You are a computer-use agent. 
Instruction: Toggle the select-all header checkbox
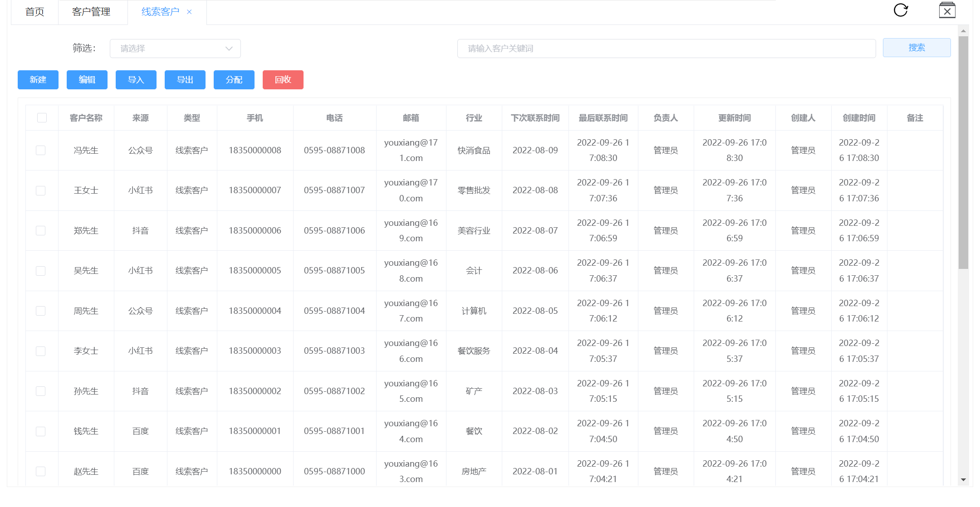coord(42,118)
